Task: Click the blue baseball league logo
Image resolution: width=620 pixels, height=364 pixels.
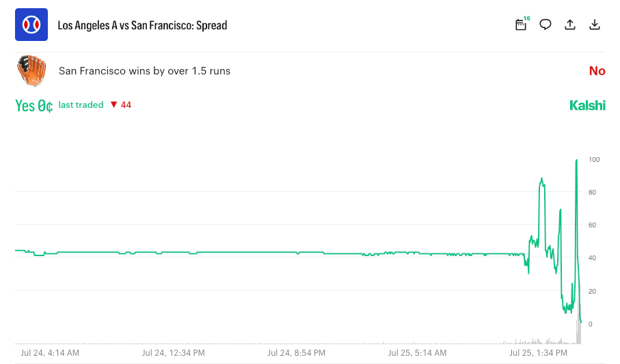Action: (31, 25)
